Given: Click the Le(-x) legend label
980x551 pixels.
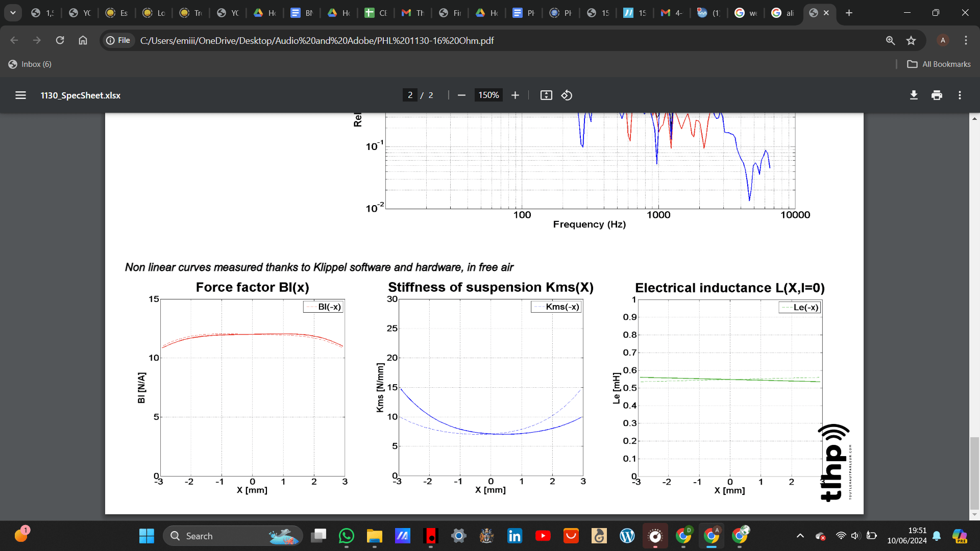Looking at the screenshot, I should tap(806, 307).
